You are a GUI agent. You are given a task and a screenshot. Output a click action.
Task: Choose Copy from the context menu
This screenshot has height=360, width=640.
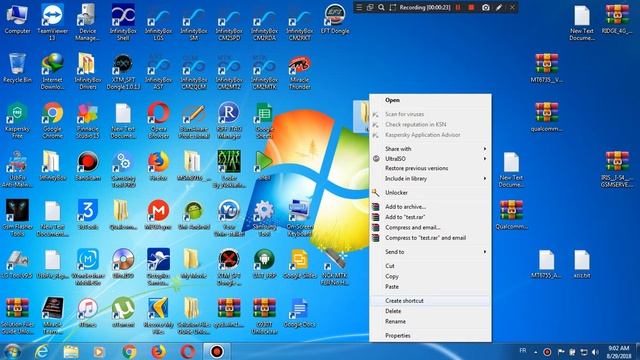click(x=430, y=276)
